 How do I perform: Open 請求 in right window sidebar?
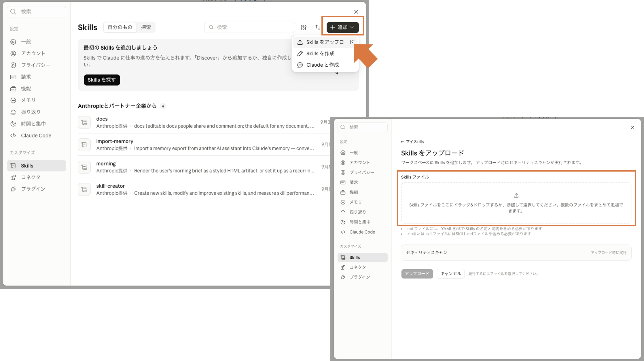pos(362,183)
